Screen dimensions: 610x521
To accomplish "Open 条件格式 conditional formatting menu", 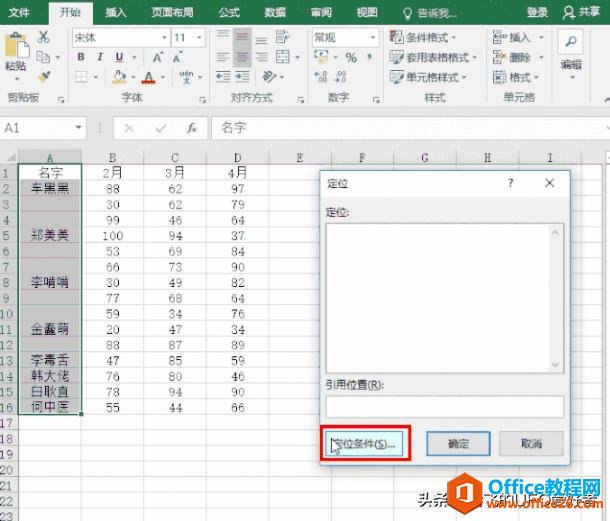I will pyautogui.click(x=422, y=37).
